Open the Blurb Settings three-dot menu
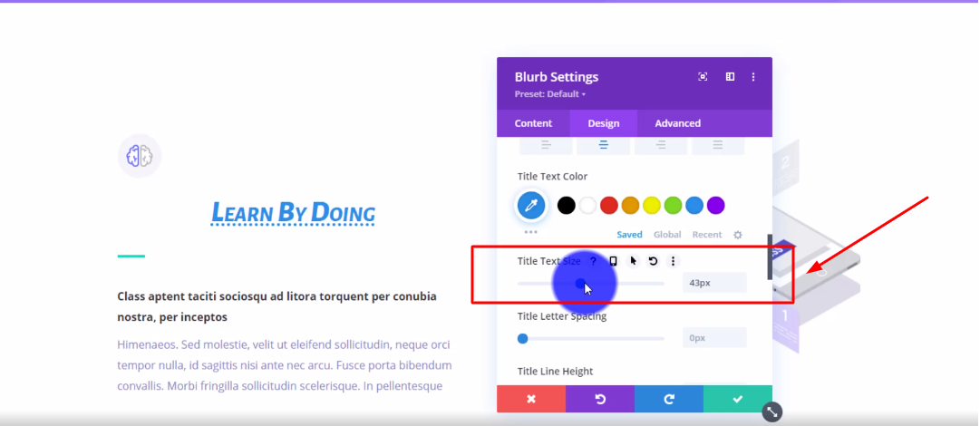The height and width of the screenshot is (426, 980). click(753, 77)
